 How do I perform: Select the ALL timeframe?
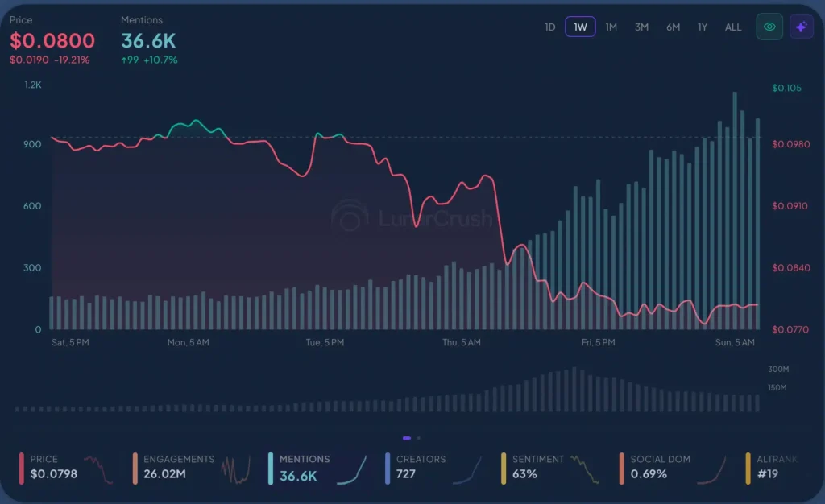tap(732, 27)
